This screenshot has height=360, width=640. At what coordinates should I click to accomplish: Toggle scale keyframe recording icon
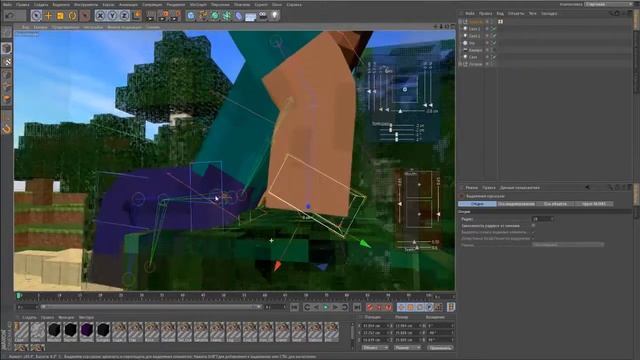point(411,307)
